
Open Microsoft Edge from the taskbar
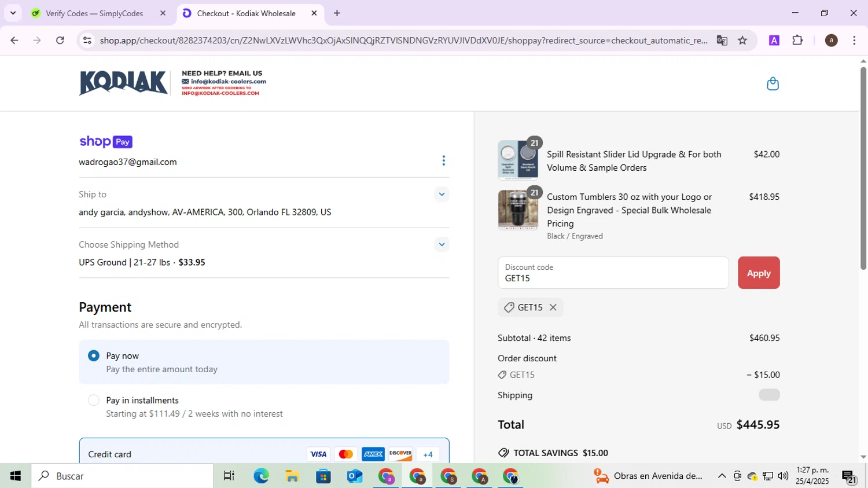[x=261, y=476]
